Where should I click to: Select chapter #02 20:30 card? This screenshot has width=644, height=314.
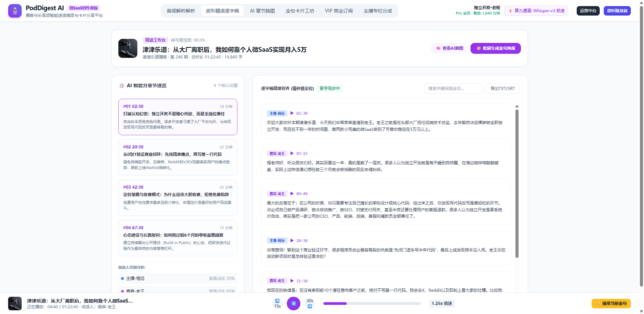coord(178,158)
